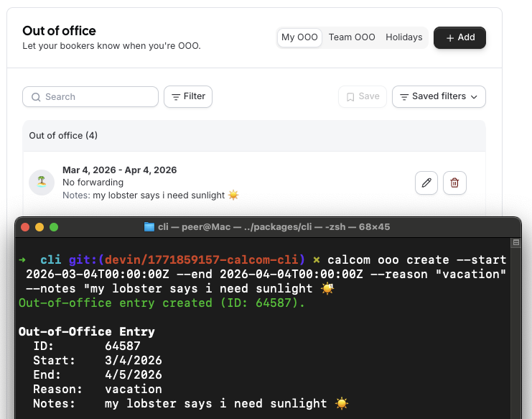Click the green 'Out-of-office entry created' terminal line
Screen dimensions: 532x419
162,303
